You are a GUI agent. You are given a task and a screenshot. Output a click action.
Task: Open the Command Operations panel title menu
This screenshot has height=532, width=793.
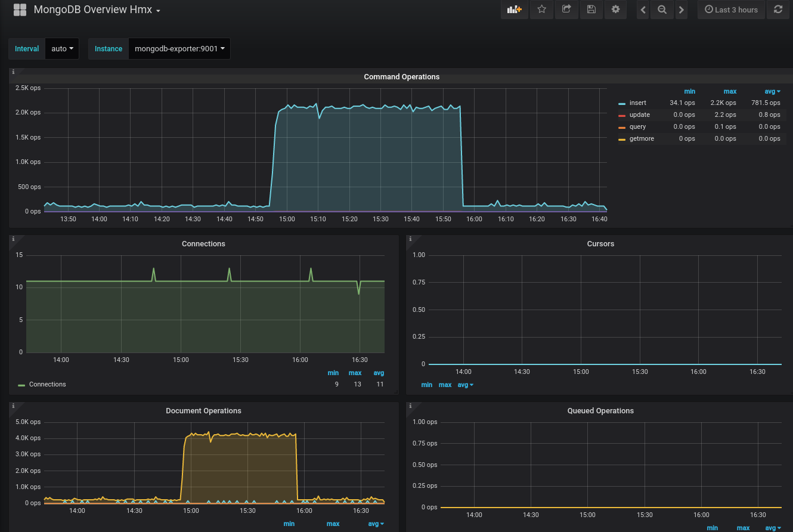[401, 77]
